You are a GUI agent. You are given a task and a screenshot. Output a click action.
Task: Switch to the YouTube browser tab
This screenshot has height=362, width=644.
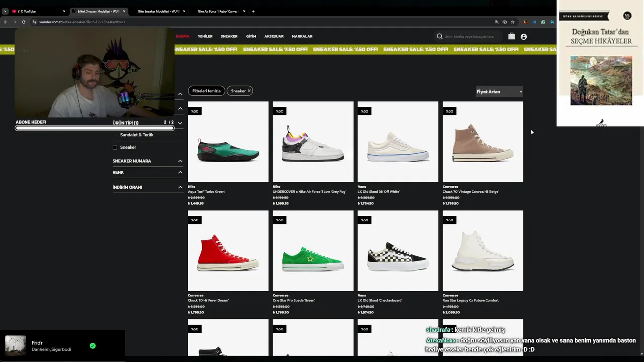[38, 11]
